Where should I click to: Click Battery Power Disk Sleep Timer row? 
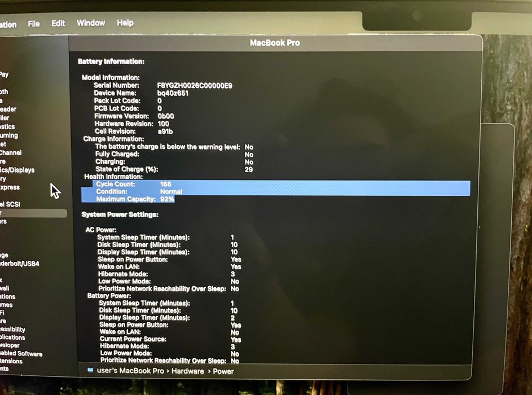point(168,310)
